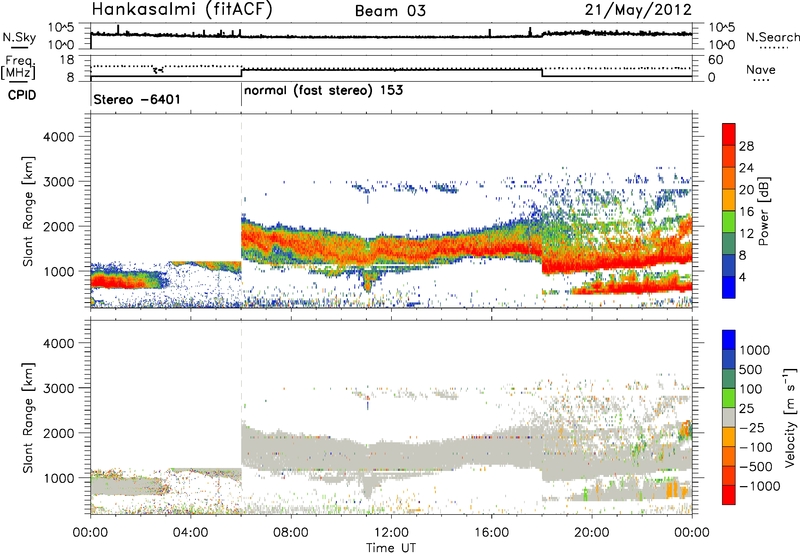
Task: Click the 'Power [dB]' colorbar label
Action: click(x=763, y=211)
